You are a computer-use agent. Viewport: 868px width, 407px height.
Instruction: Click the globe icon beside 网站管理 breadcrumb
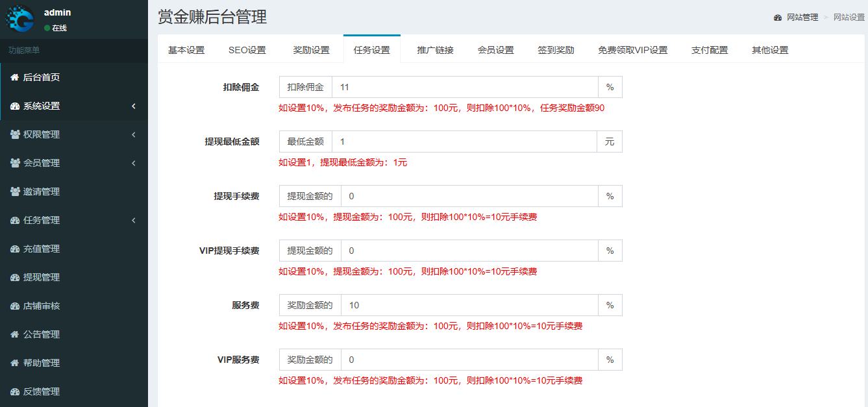[x=777, y=18]
